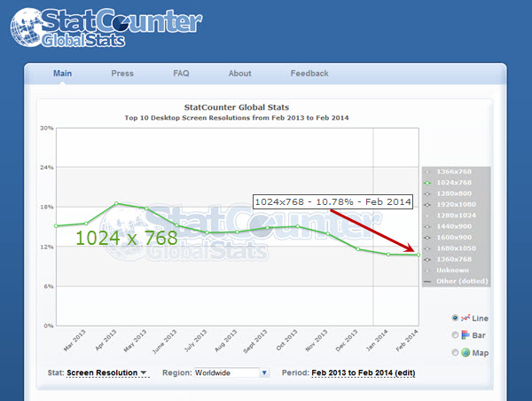
Task: Go to the About tab
Action: (x=240, y=74)
